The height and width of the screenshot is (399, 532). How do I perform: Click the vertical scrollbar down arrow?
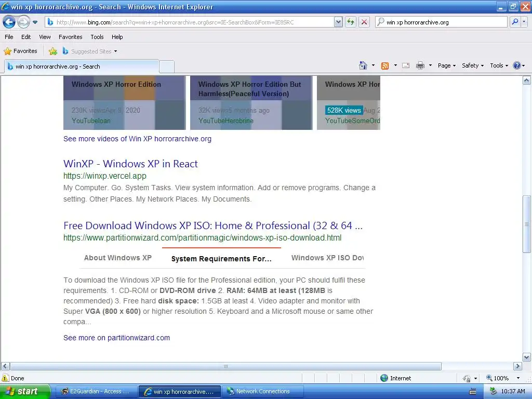click(x=527, y=357)
